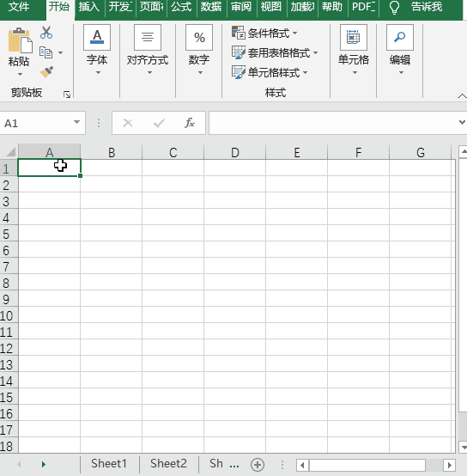Open the 对齐方式 alignment group icon
This screenshot has width=467, height=476.
[148, 37]
